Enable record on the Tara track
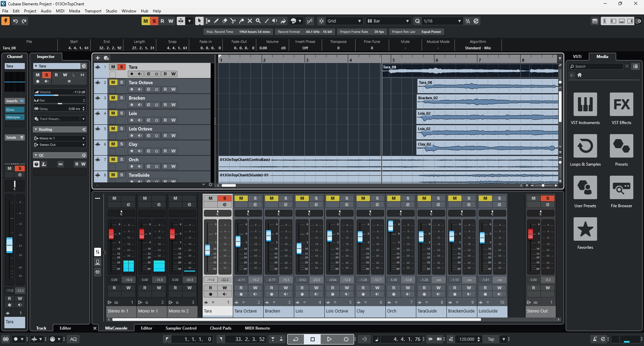 tap(132, 74)
